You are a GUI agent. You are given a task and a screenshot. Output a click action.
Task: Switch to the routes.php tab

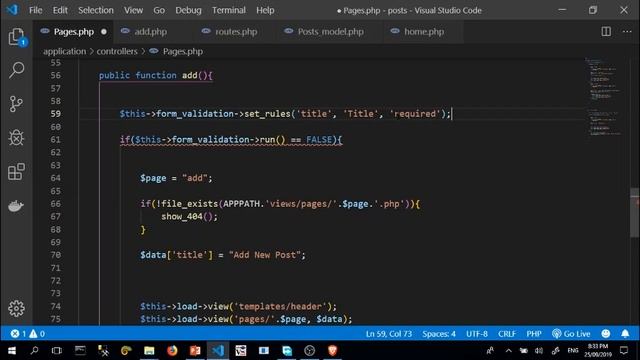point(236,31)
